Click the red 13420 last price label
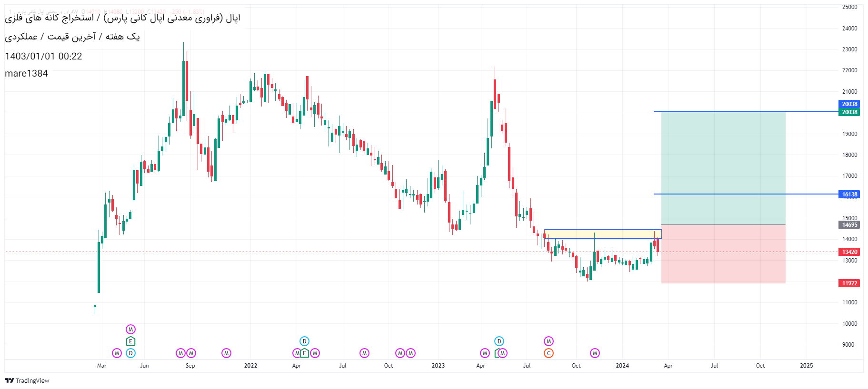Screen dimensions: 868x389 (849, 252)
